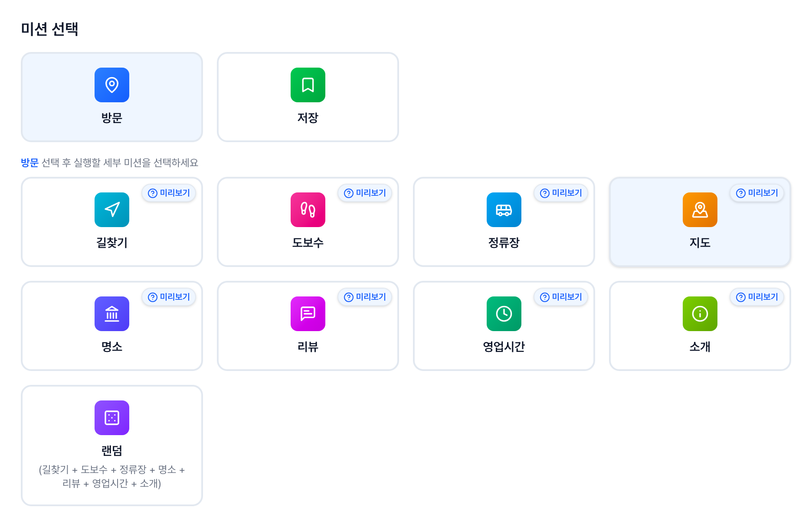
Task: Choose the green 저장 bookmark icon
Action: 308,85
